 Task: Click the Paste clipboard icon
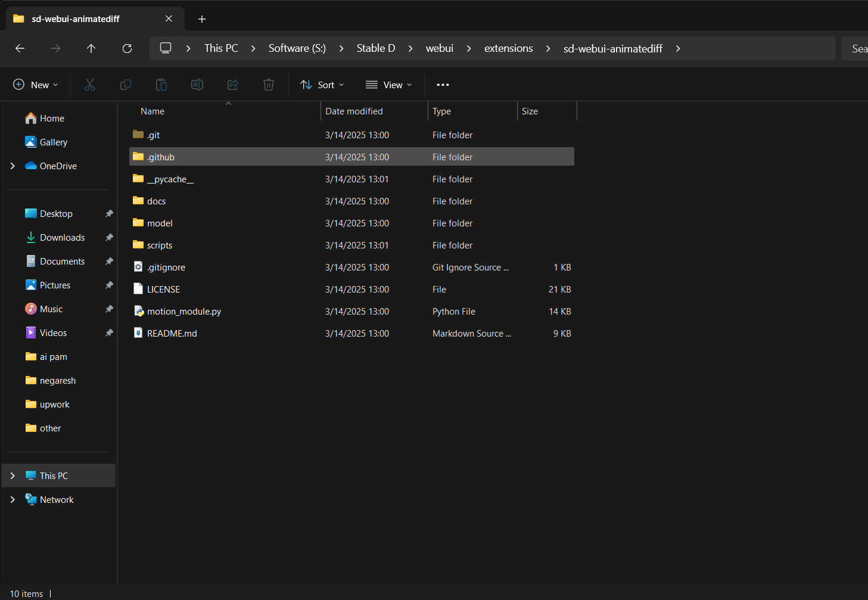click(161, 85)
